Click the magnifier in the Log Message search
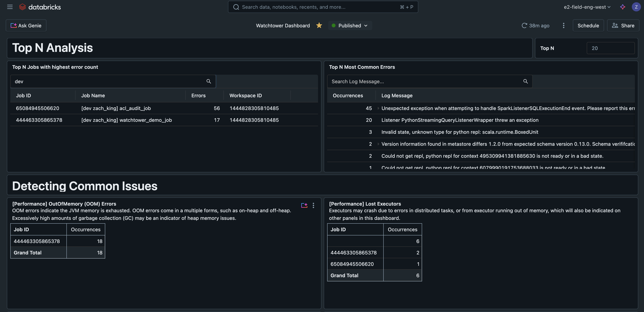 525,81
